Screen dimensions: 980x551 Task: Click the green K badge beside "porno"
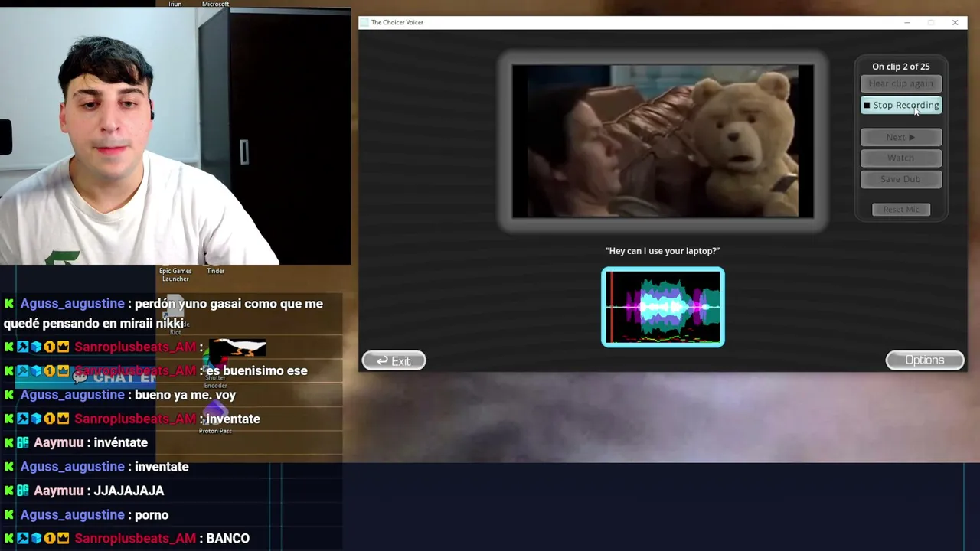9,515
